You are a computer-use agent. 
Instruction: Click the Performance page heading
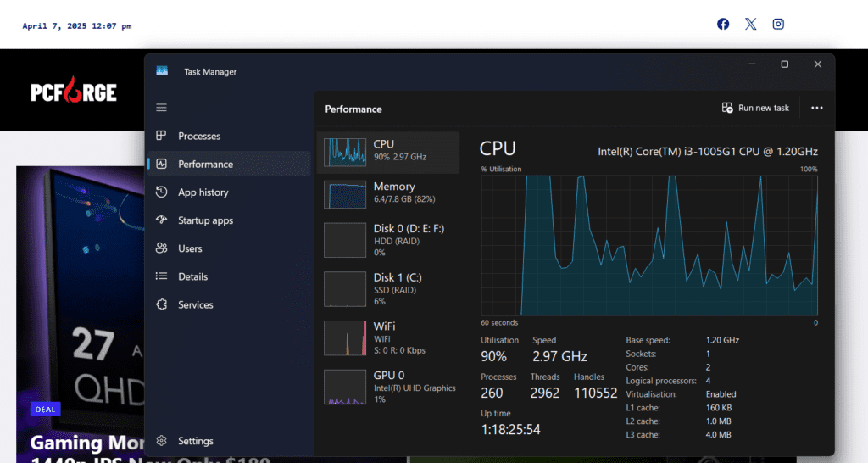353,109
